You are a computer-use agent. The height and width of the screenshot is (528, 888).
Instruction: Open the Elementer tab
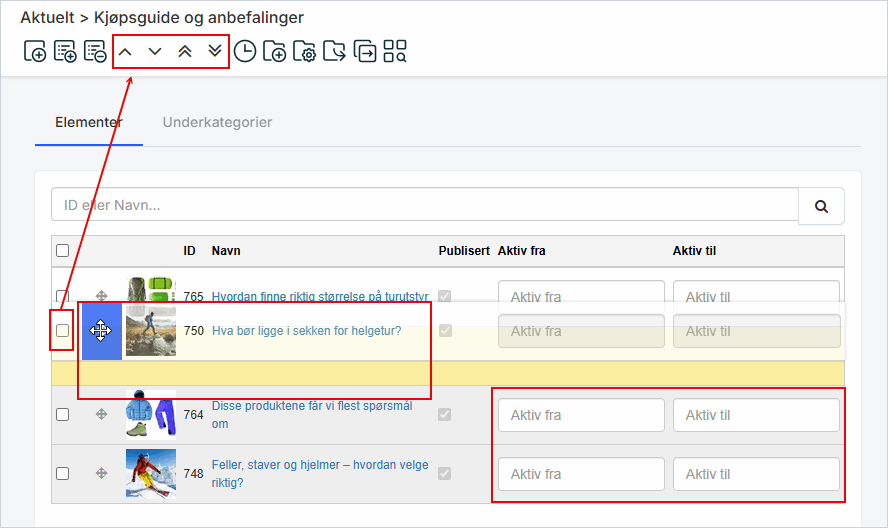tap(89, 122)
